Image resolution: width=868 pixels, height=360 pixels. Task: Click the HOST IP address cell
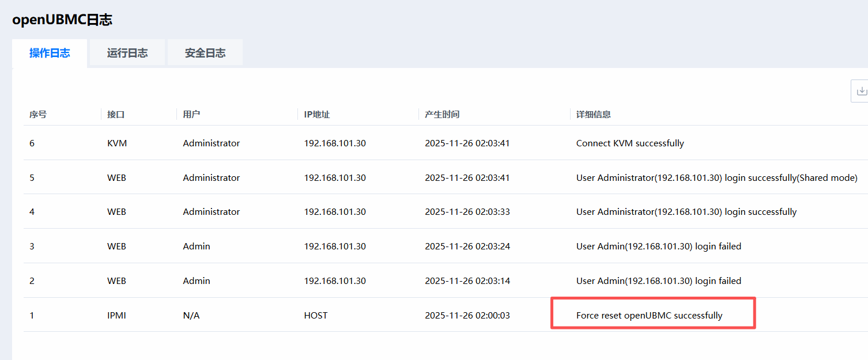pos(316,316)
